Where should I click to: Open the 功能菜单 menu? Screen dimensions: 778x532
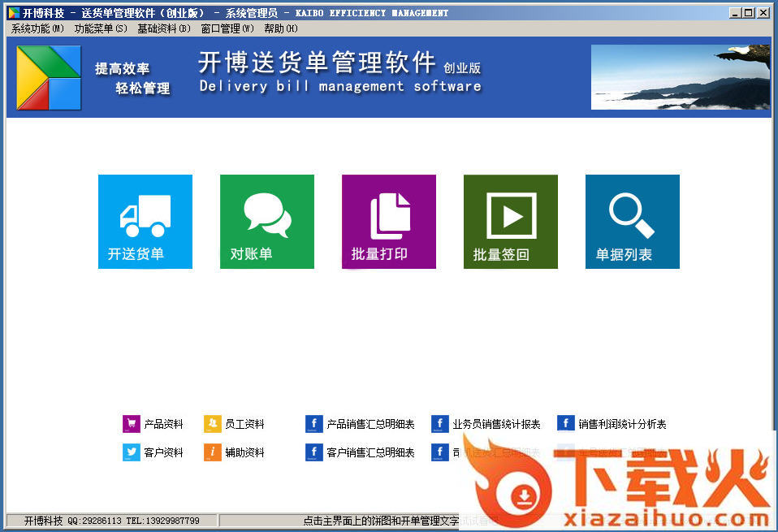click(101, 28)
